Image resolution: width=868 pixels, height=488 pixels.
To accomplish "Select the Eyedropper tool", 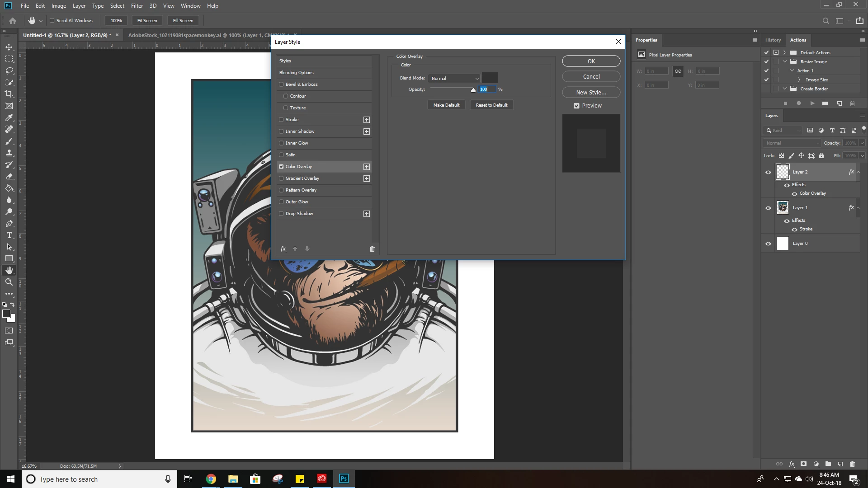I will pyautogui.click(x=9, y=117).
